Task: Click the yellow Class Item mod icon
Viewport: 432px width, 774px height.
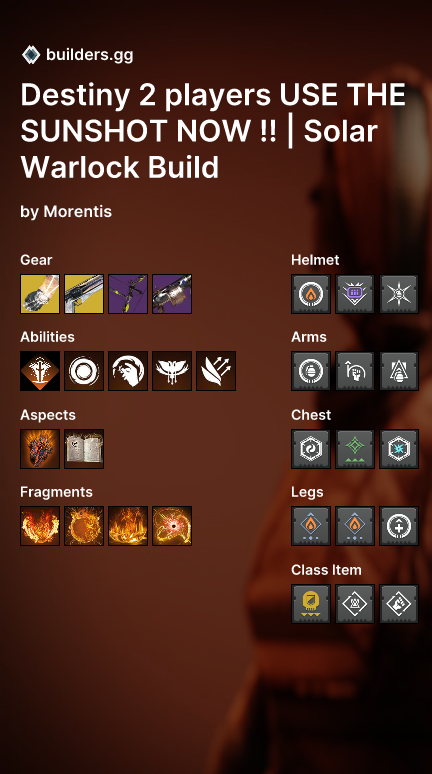Action: click(311, 604)
